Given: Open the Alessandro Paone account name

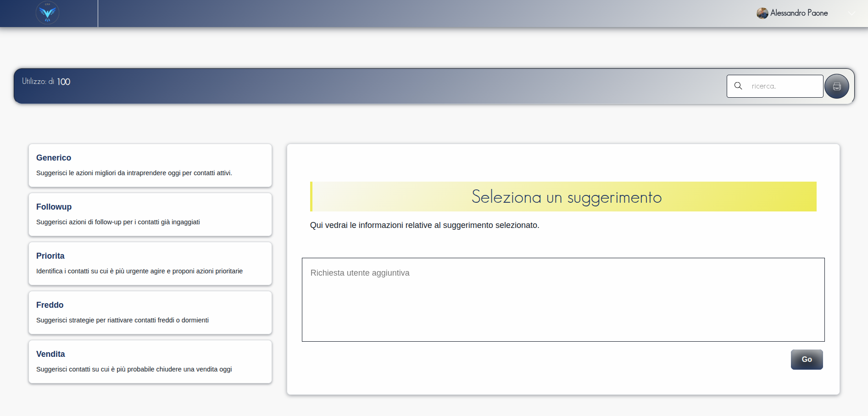Looking at the screenshot, I should pyautogui.click(x=799, y=13).
